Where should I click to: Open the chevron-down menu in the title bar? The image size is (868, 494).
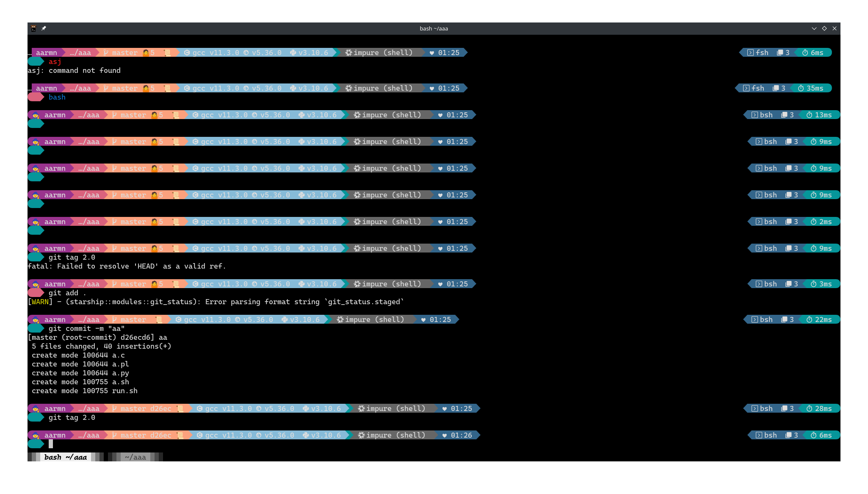814,28
